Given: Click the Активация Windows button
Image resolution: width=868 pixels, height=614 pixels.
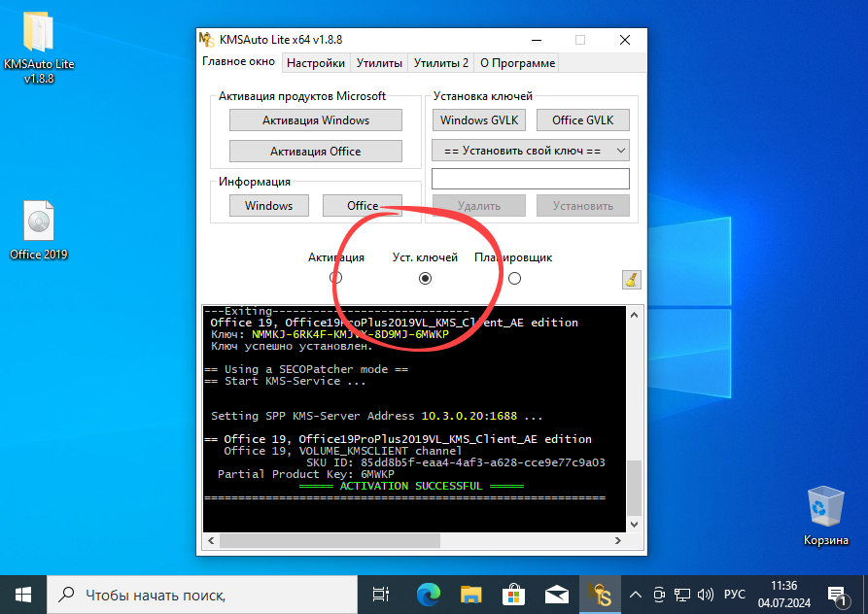Looking at the screenshot, I should (x=315, y=119).
